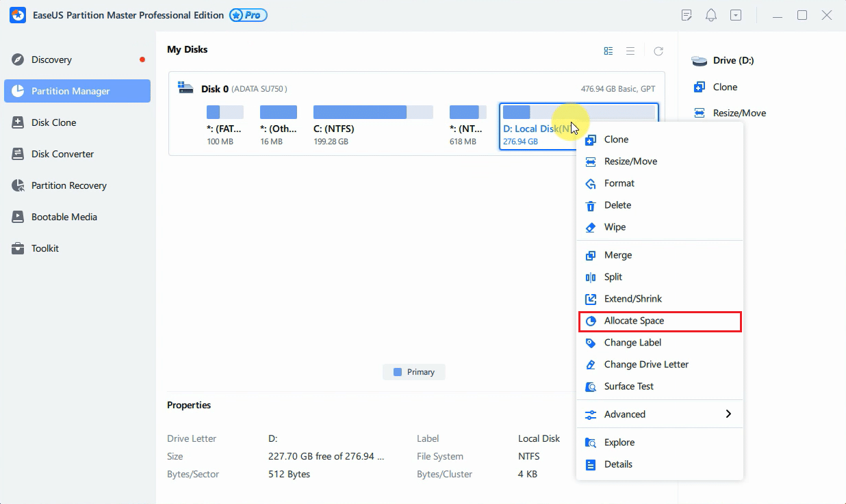Select the 100 MB FAT partition

click(x=225, y=126)
